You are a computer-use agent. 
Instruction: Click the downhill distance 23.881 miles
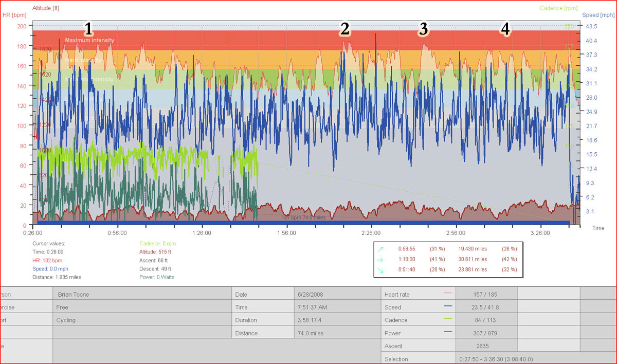click(x=472, y=269)
